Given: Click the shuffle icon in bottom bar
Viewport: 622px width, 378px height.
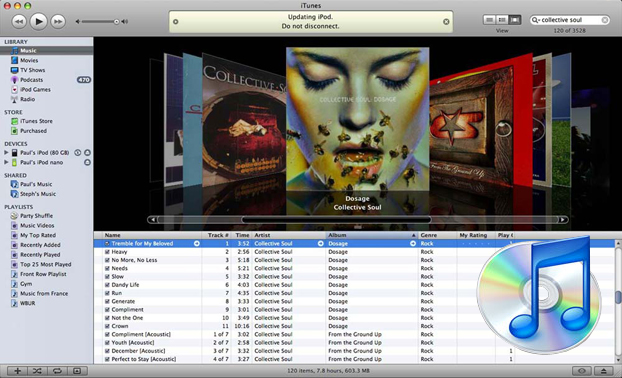Looking at the screenshot, I should (x=37, y=371).
